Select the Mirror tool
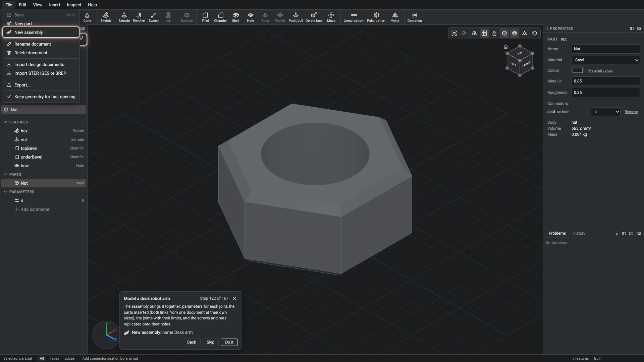This screenshot has height=362, width=644. pos(395,17)
